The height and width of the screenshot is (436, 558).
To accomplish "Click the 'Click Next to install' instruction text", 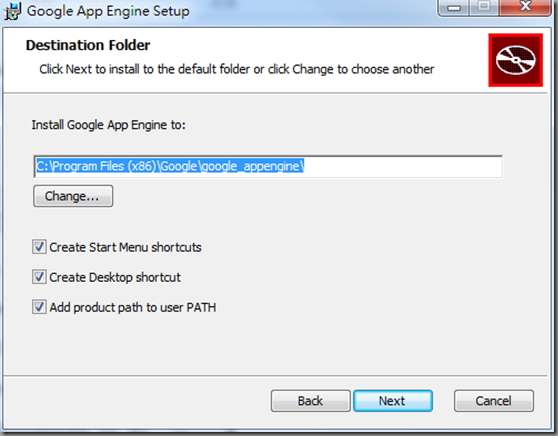I will coord(236,69).
